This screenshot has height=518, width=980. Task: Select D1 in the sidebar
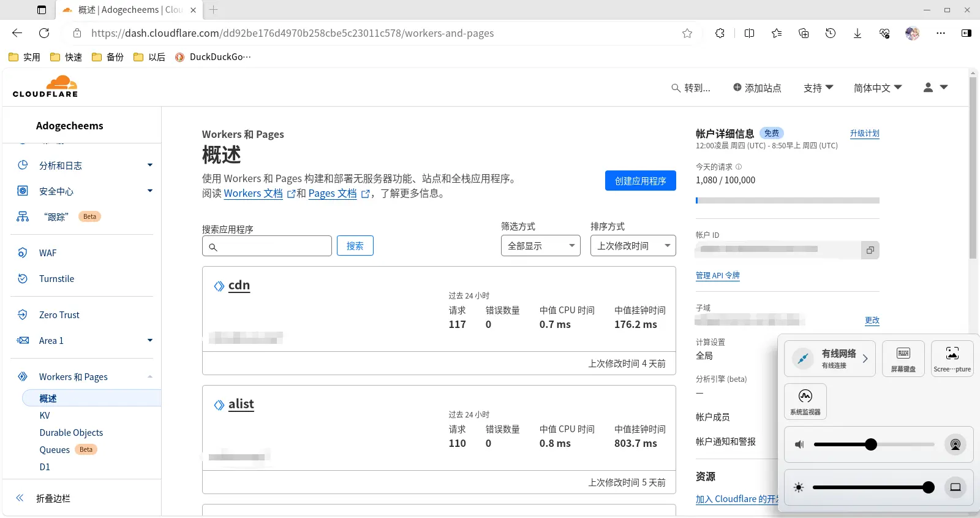pos(45,467)
